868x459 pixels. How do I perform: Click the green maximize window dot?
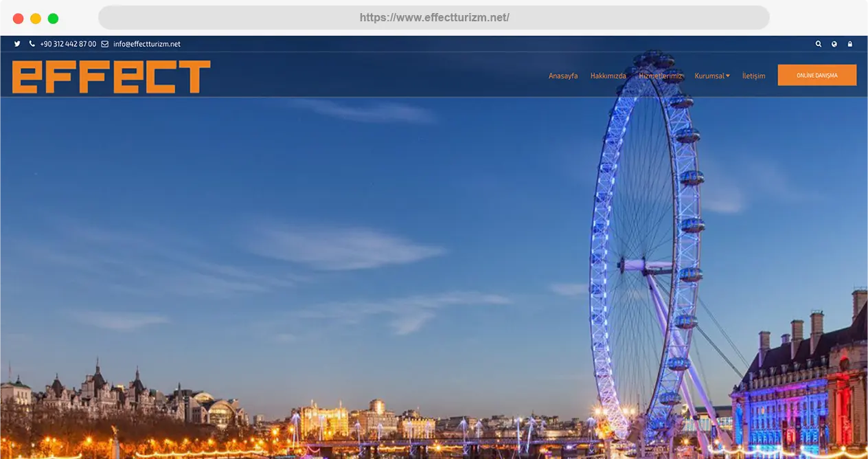[x=53, y=19]
